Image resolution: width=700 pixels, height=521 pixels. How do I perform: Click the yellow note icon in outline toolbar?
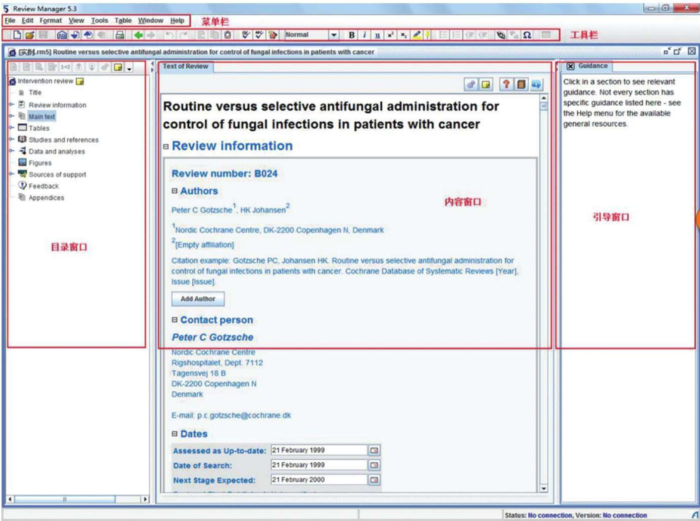click(x=118, y=67)
